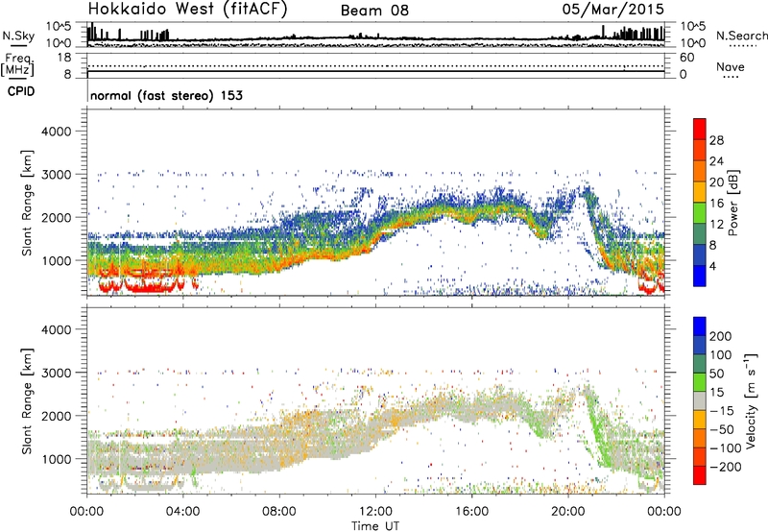768x532 pixels.
Task: Click the "Time UT" axis title
Action: pyautogui.click(x=375, y=526)
